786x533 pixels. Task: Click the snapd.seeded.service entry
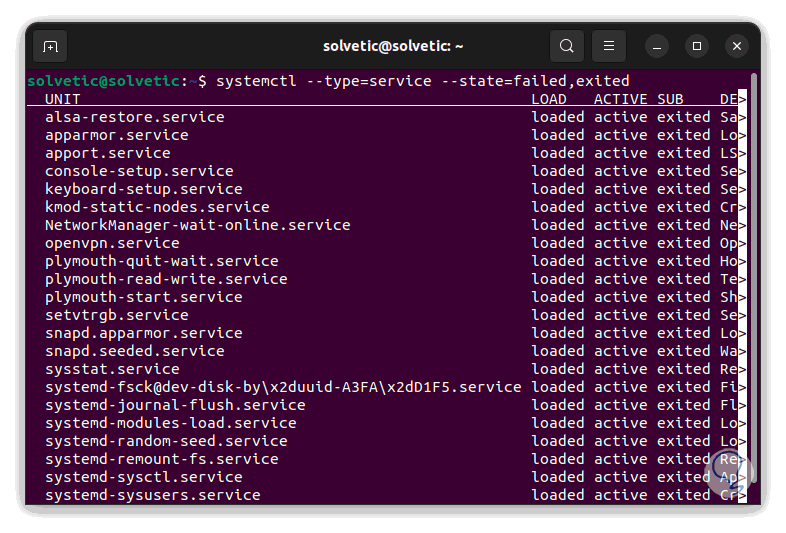(x=135, y=351)
